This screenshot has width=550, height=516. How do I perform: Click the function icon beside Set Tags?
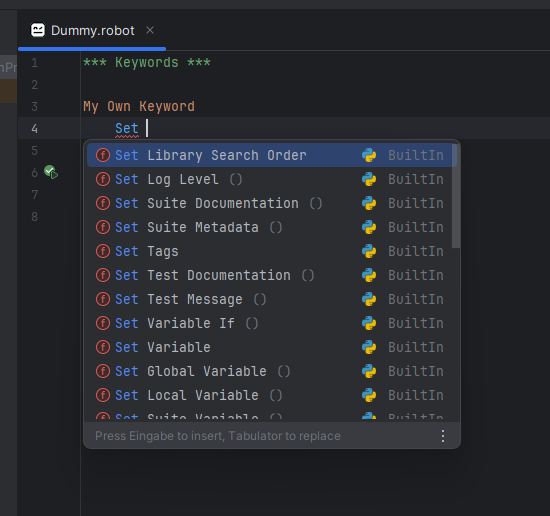pos(103,251)
